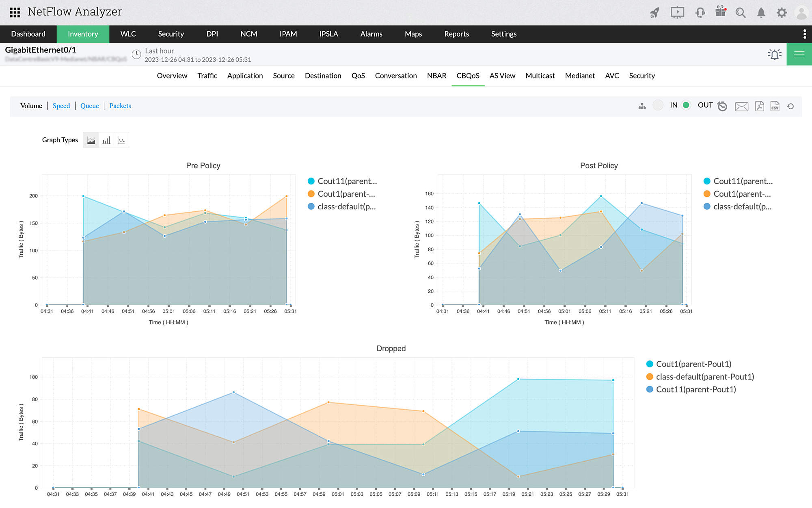The height and width of the screenshot is (508, 812).
Task: Select the OUT traffic radio button
Action: pyautogui.click(x=686, y=105)
